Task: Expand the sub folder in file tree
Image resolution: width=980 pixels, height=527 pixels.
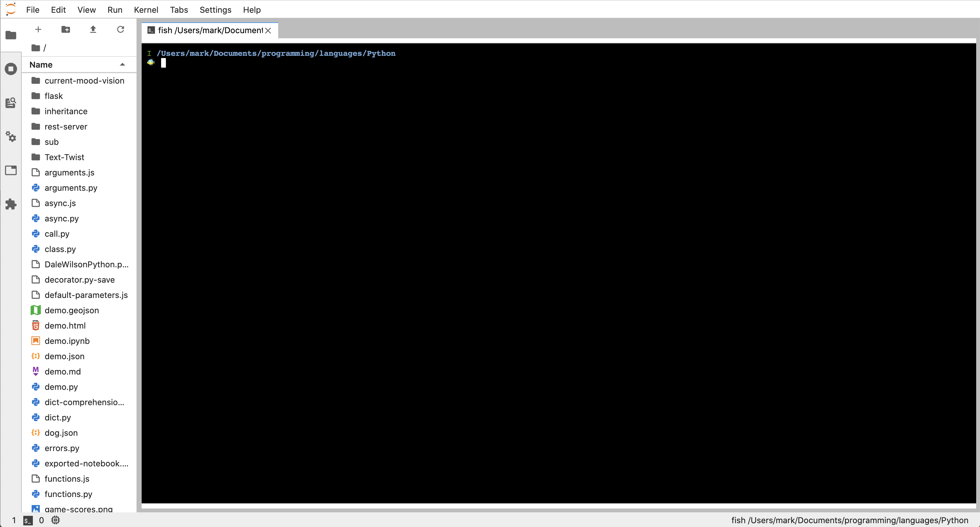Action: coord(52,142)
